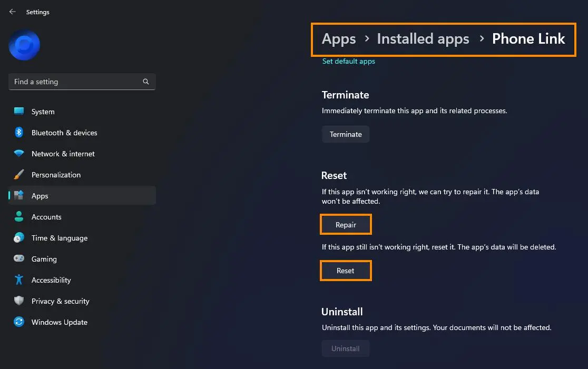Click chevron before Phone Link
Viewport: 588px width, 369px height.
(x=482, y=38)
